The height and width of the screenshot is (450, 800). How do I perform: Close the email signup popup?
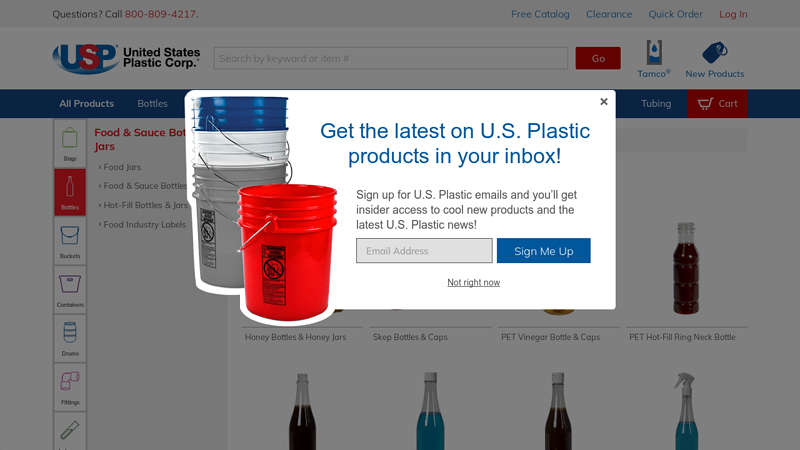[x=604, y=102]
